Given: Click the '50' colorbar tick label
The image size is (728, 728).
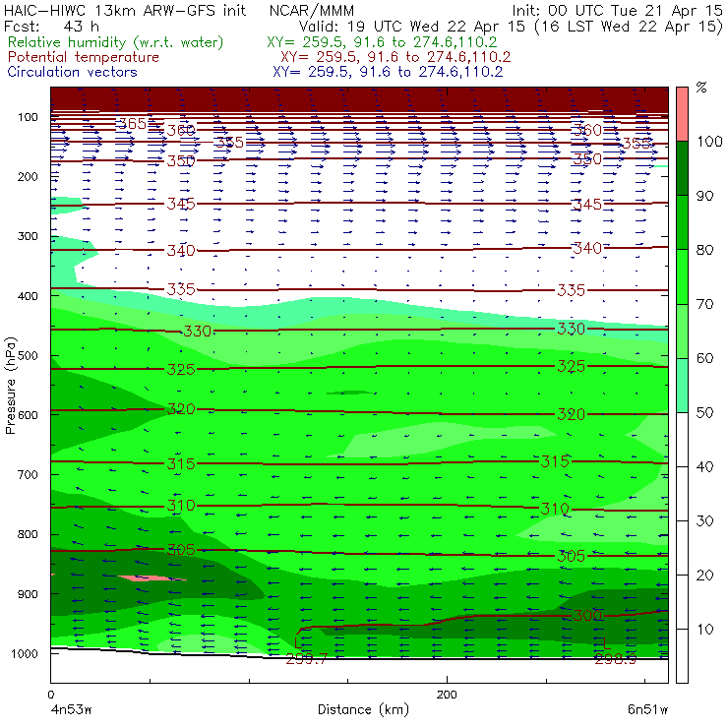Looking at the screenshot, I should click(704, 413).
